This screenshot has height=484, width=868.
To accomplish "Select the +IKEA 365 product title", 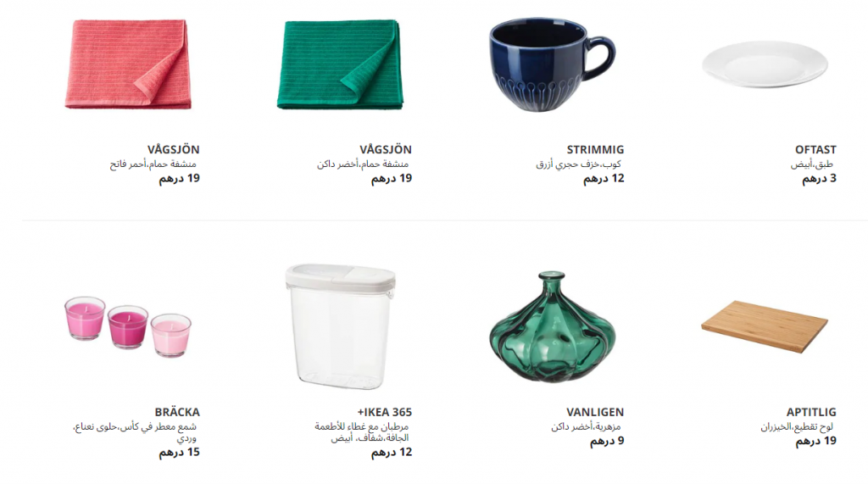I will 385,412.
